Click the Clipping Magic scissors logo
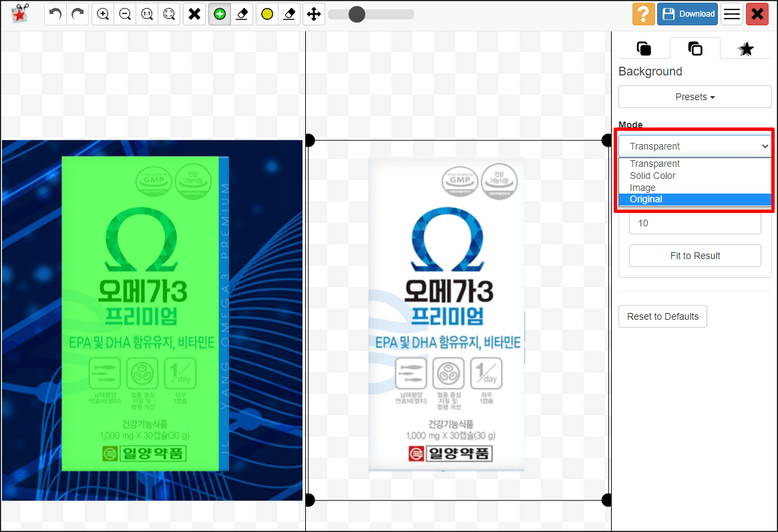The image size is (778, 532). (20, 13)
